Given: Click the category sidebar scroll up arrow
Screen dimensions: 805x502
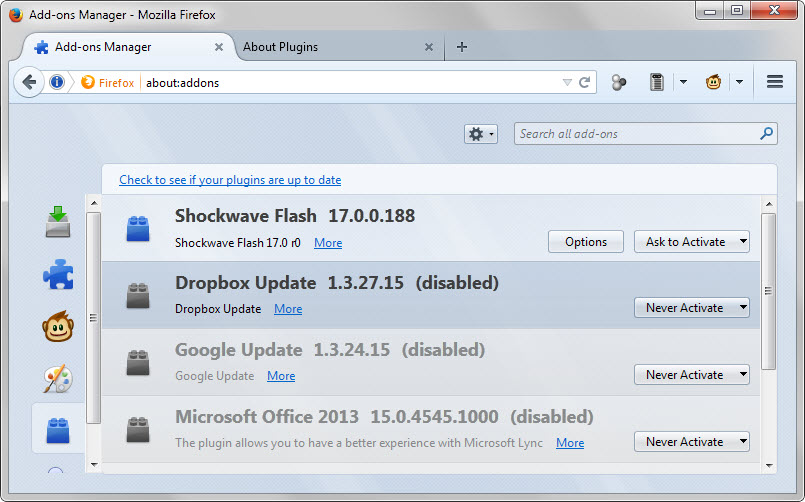Looking at the screenshot, I should tap(94, 203).
